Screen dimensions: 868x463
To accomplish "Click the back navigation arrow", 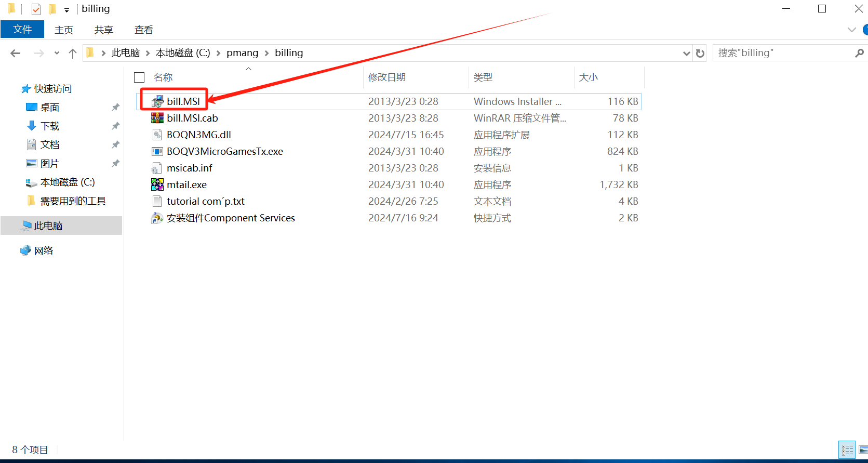I will 16,53.
